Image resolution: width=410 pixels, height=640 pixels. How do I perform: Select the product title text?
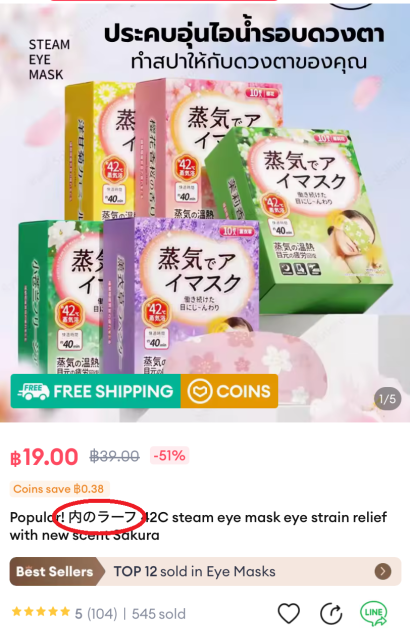tap(198, 526)
